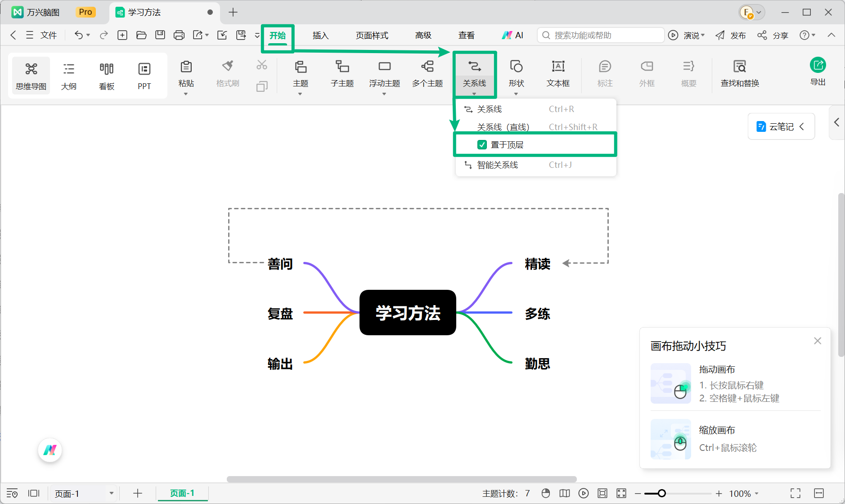
Task: Expand the right side panel arrow
Action: [x=836, y=122]
